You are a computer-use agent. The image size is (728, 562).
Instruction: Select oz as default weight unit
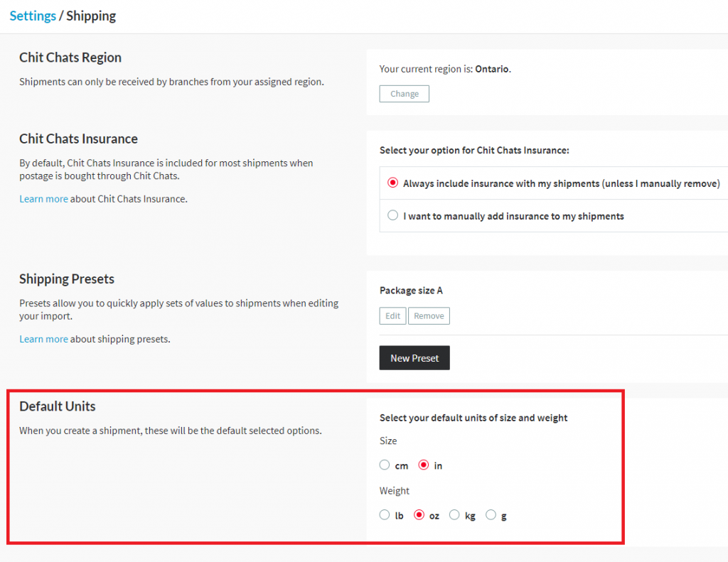(x=419, y=514)
